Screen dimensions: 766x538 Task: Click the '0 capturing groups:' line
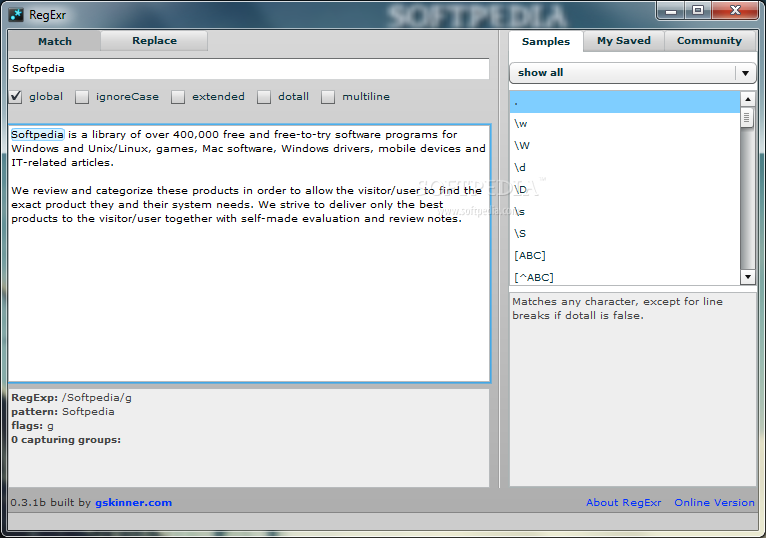pyautogui.click(x=66, y=440)
